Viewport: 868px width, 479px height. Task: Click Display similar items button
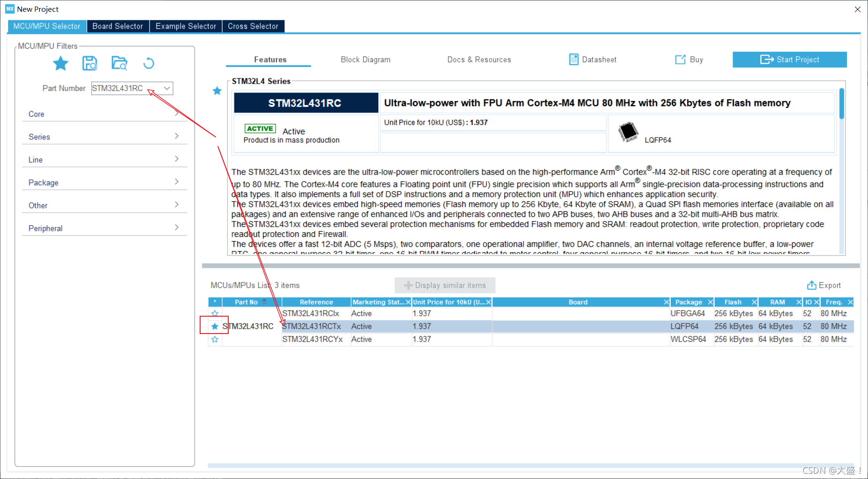pos(445,285)
